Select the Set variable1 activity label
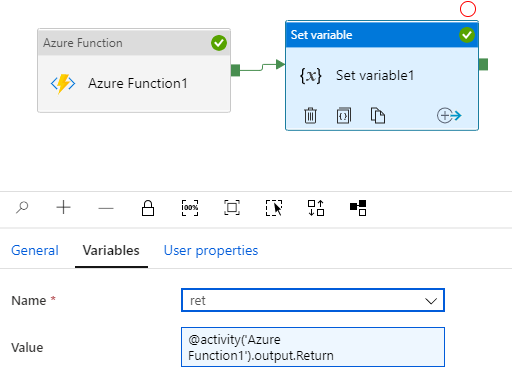The width and height of the screenshot is (512, 377). coord(375,75)
